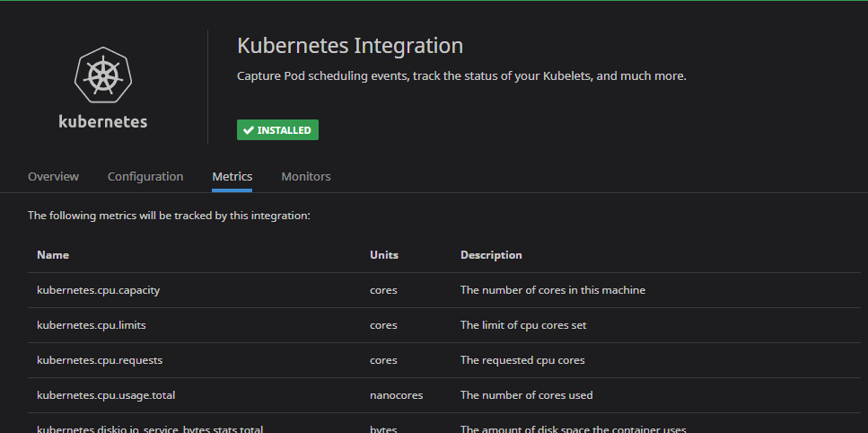Screen dimensions: 868x433
Task: Select kubernetes.cpu.requests metric name
Action: coord(100,360)
